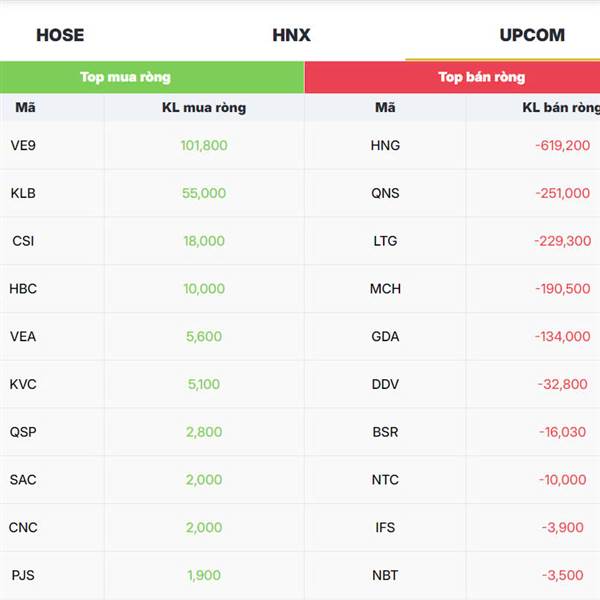
Task: Click the BSR ticker
Action: pos(385,432)
